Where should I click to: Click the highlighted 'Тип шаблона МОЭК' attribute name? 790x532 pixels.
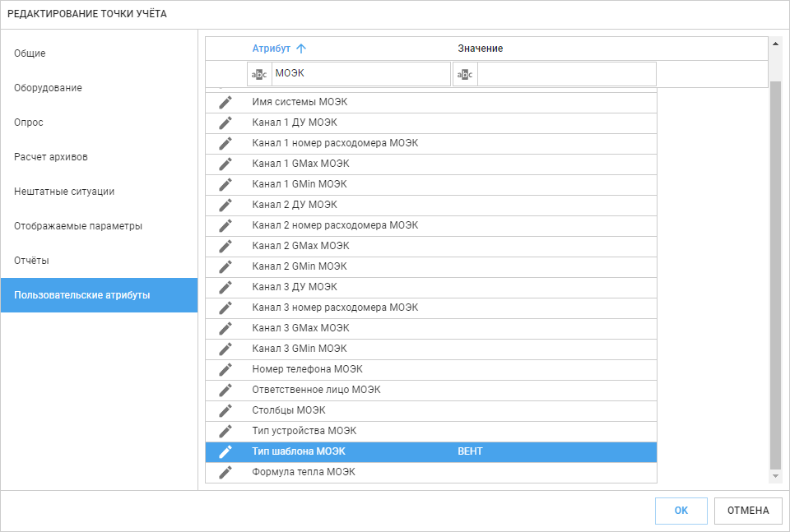(x=299, y=451)
